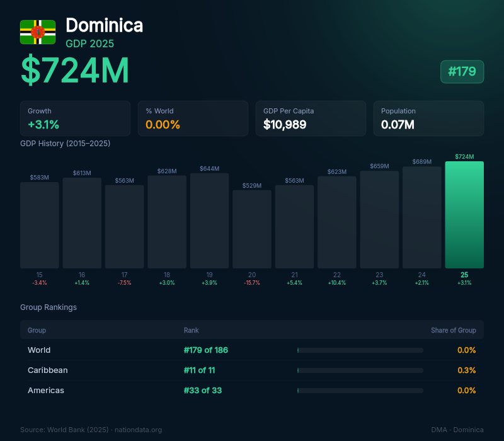Click the DMA · Dominica footer label
The width and height of the screenshot is (504, 441).
[x=457, y=430]
